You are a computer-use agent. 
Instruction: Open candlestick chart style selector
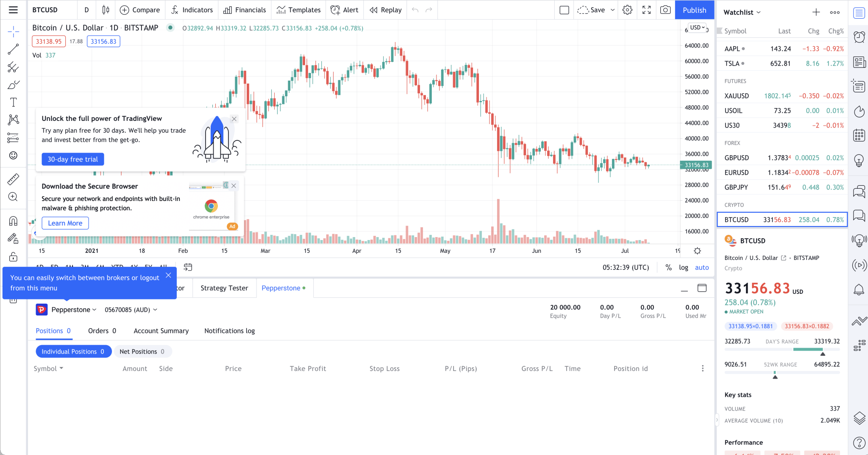tap(106, 10)
